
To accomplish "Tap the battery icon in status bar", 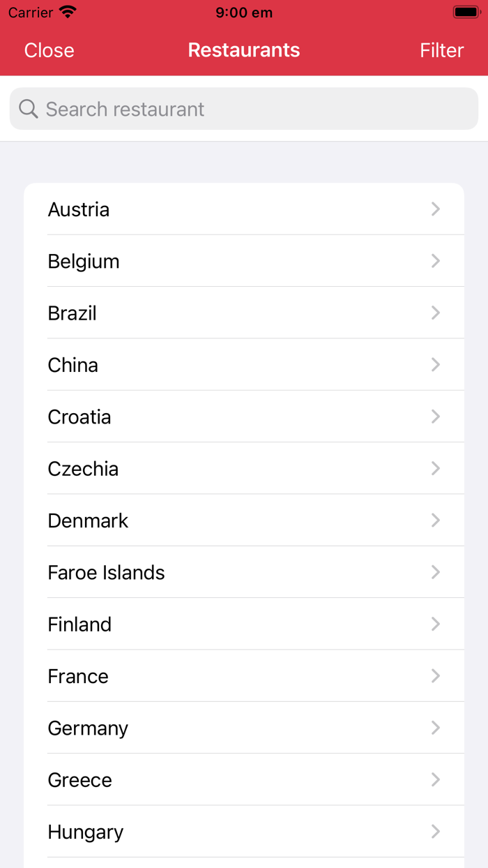I will point(466,12).
